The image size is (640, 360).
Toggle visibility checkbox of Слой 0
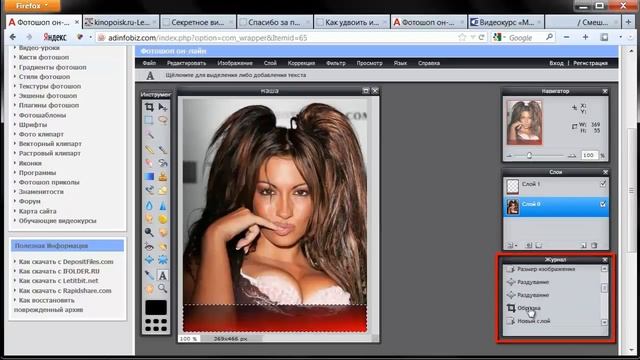coord(603,204)
